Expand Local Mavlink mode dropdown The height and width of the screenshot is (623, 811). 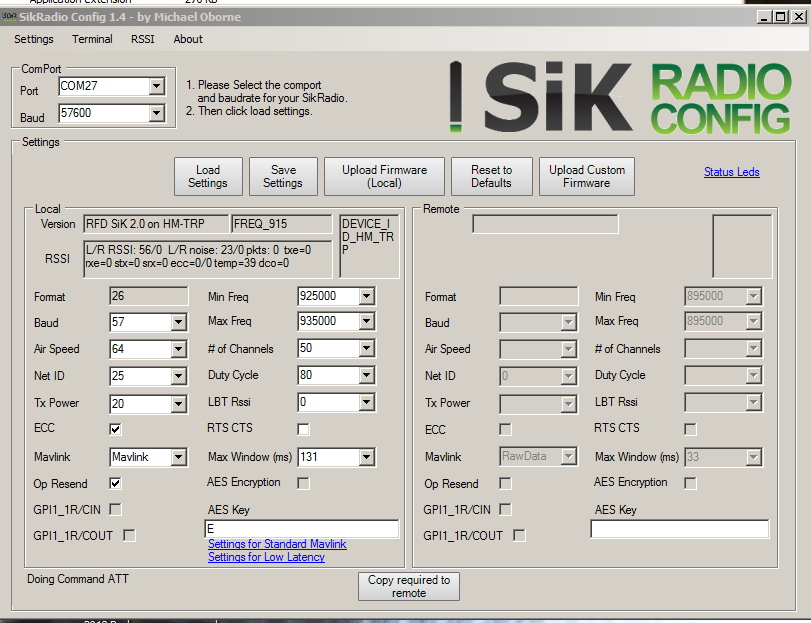[178, 457]
